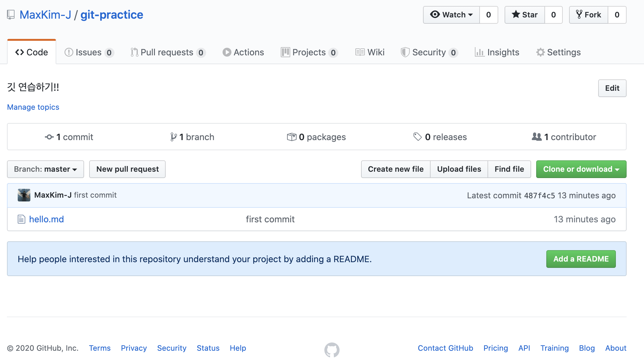
Task: Click the commit icon next to 1 commit
Action: click(x=49, y=137)
